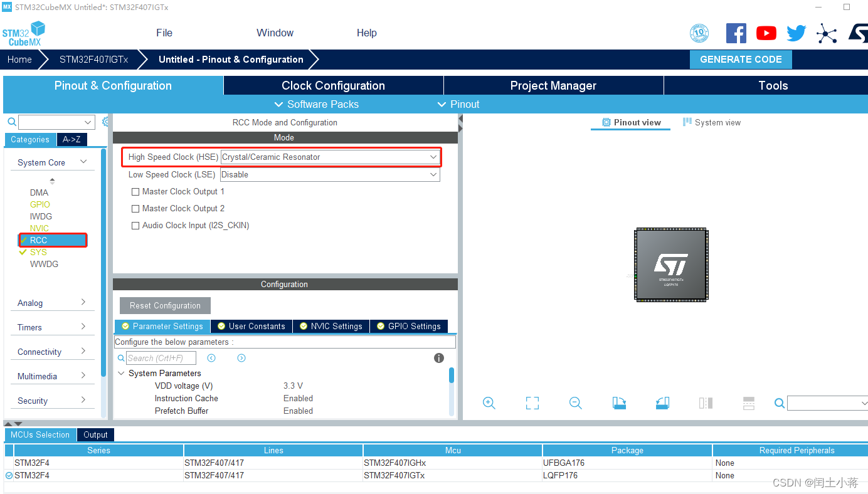Open the peripheral search combo box dropdown
The image size is (868, 494).
coord(88,122)
